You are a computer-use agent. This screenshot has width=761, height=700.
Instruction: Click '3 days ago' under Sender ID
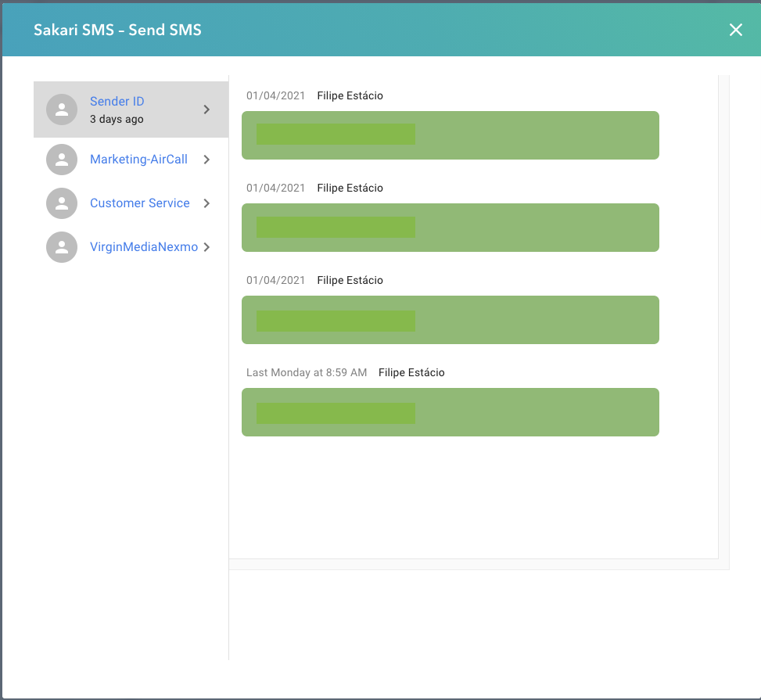117,119
